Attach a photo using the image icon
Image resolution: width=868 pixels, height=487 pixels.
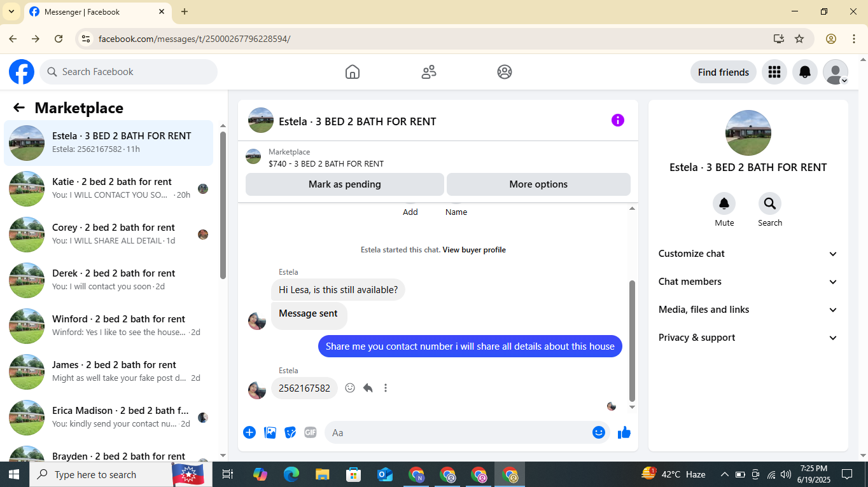[270, 432]
